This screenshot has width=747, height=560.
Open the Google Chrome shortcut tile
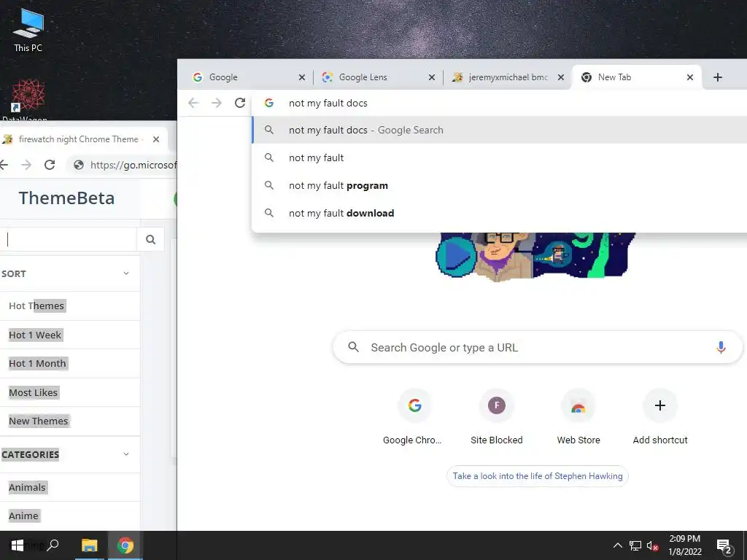coord(414,416)
